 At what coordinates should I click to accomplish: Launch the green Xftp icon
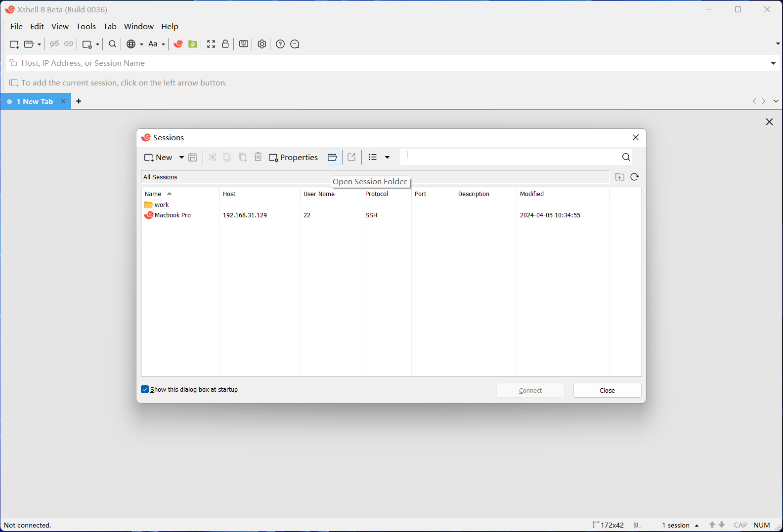[193, 44]
